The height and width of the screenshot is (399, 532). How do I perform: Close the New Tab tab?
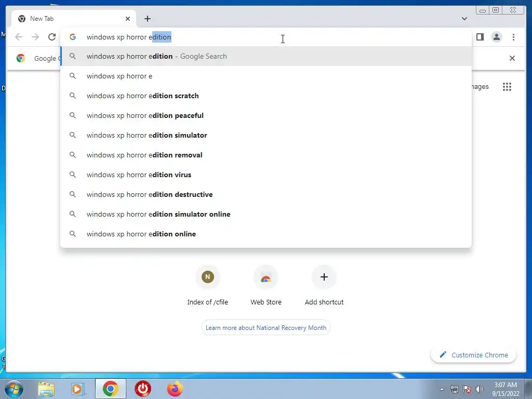(x=128, y=19)
